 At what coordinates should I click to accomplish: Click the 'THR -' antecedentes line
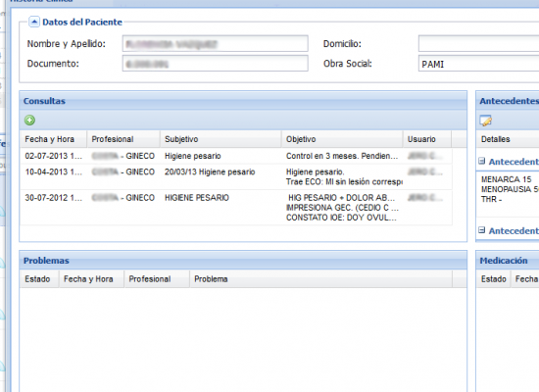coord(492,199)
